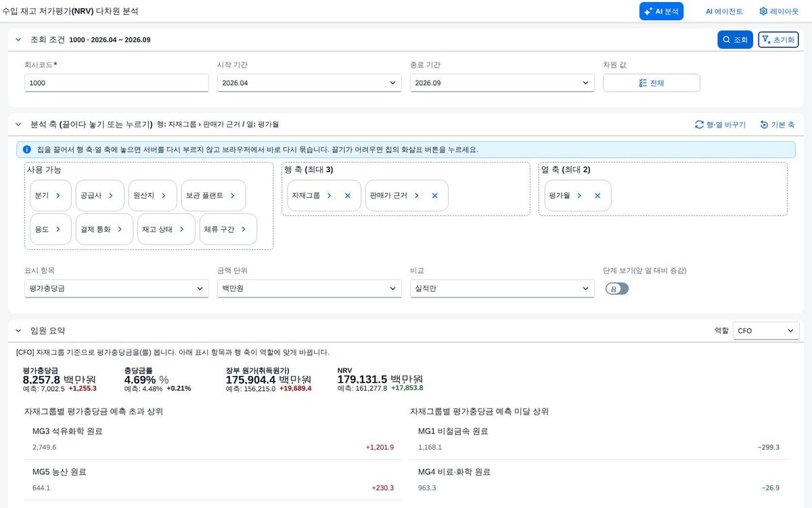
Task: Remove 판매가 근거 chip from row axis
Action: [x=435, y=196]
